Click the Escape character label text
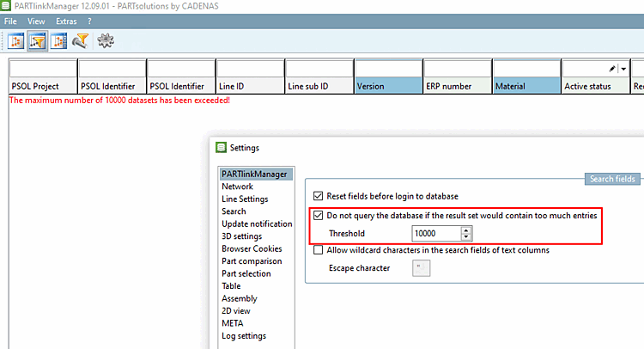 [360, 268]
